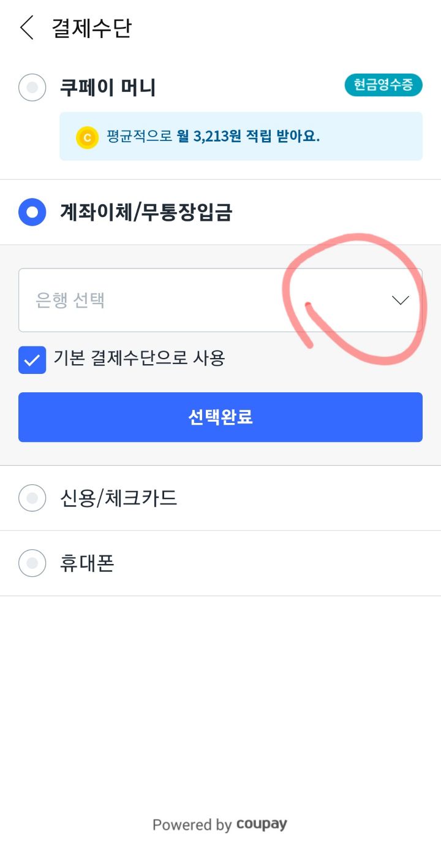Choose the 휴대폰 radio button
The height and width of the screenshot is (868, 441).
32,562
